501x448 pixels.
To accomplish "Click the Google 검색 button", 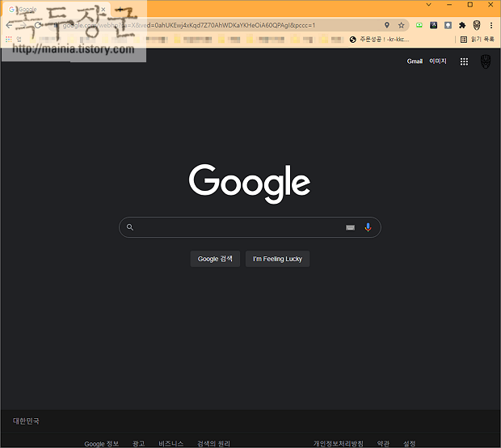I will pos(215,259).
